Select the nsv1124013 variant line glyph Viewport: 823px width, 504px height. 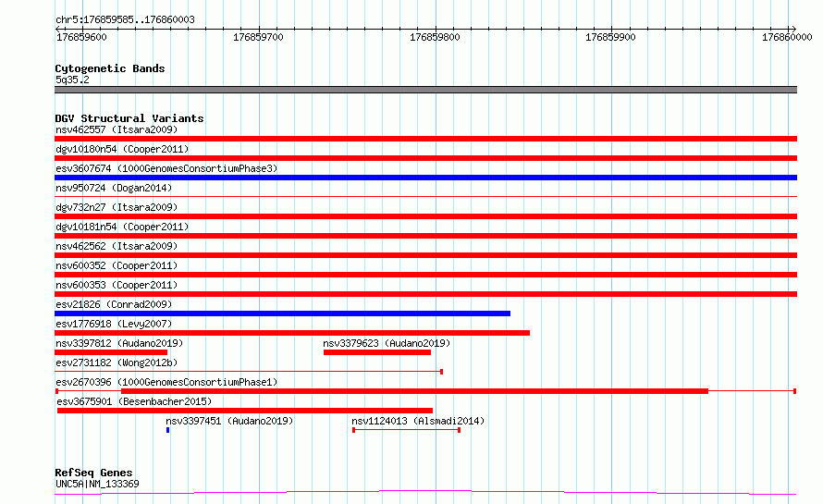click(x=406, y=430)
